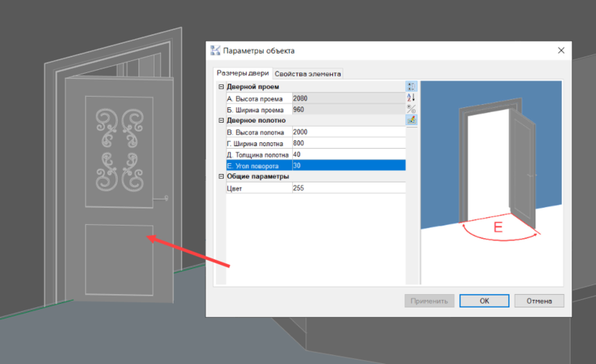Collapse the Общие параметры group
596x364 pixels.
[x=221, y=176]
